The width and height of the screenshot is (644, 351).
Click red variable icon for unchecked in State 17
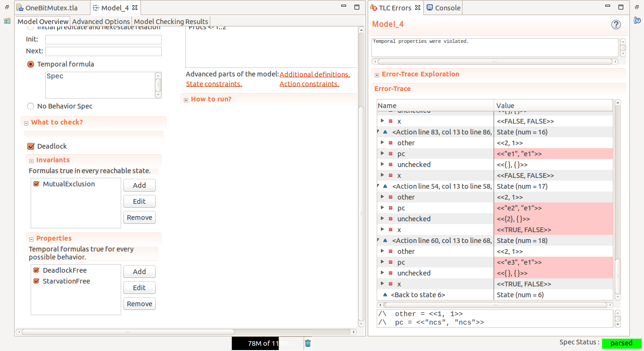click(x=391, y=219)
